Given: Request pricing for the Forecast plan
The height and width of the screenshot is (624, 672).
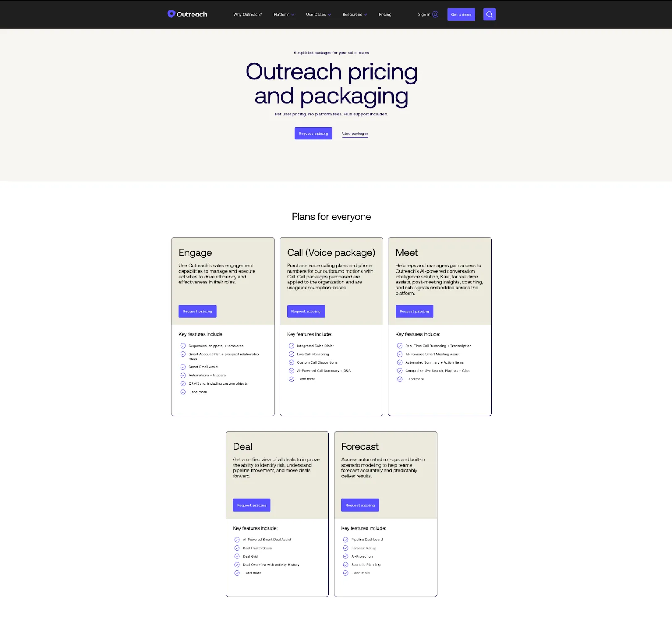Looking at the screenshot, I should click(x=360, y=505).
